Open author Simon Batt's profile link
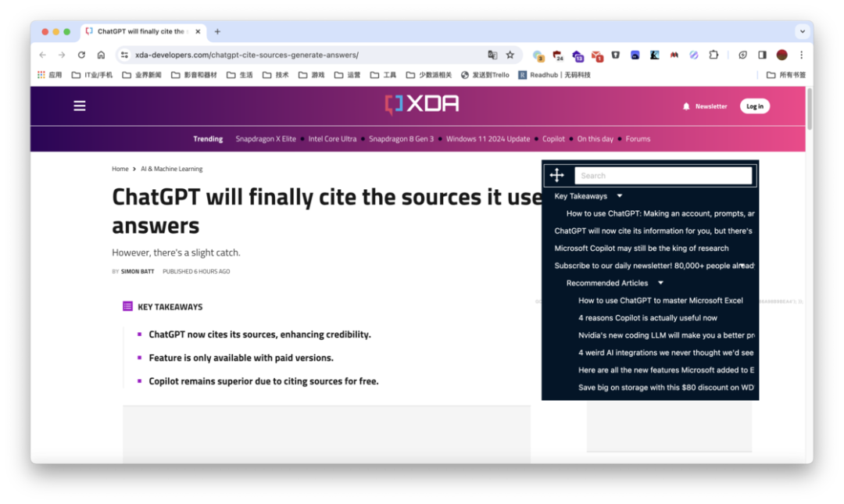 point(138,271)
